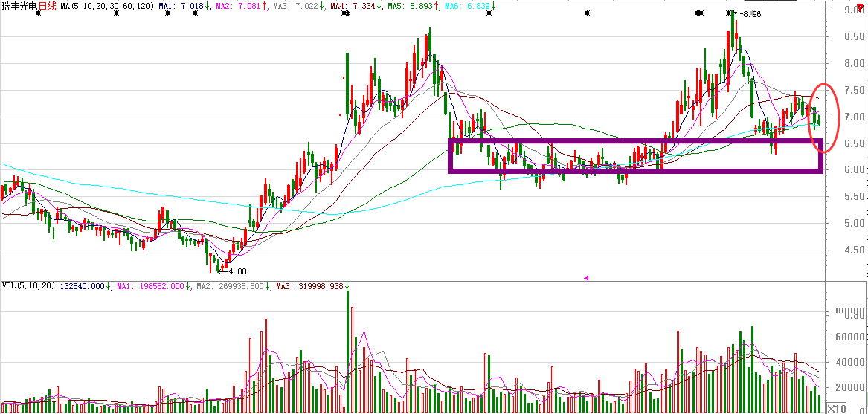
Task: Click the magenta triangle marker below the price chart
Action: coord(586,278)
